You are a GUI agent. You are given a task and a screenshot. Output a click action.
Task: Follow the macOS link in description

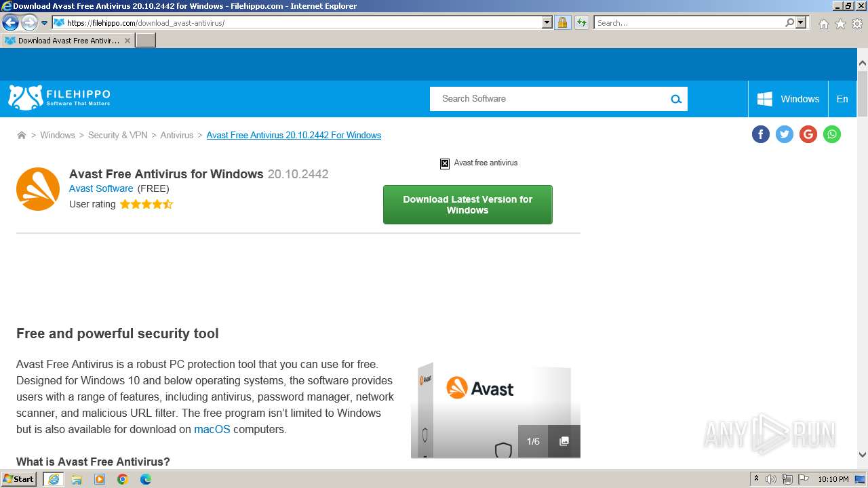pyautogui.click(x=212, y=429)
